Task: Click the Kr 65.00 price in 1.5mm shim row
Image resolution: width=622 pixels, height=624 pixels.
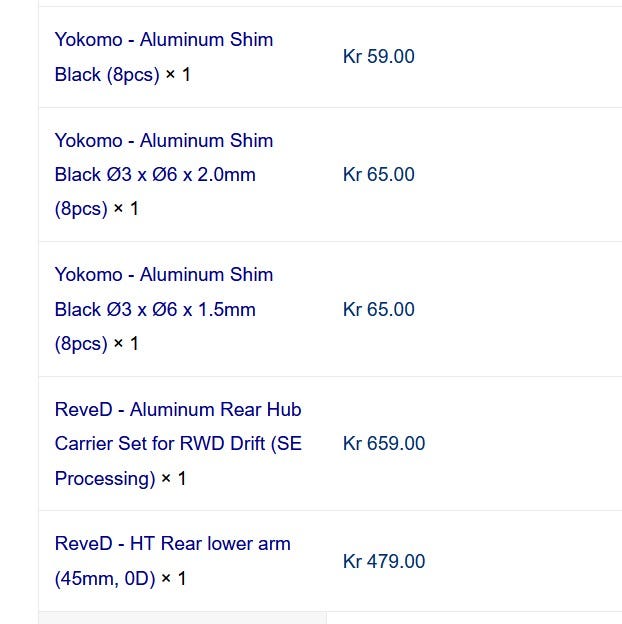Action: tap(378, 309)
